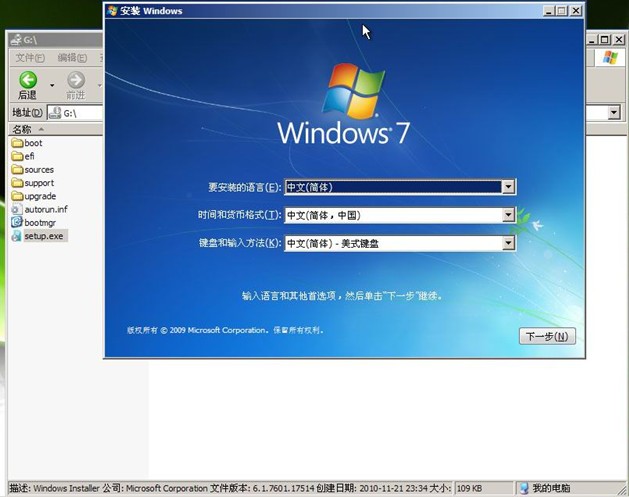629x497 pixels.
Task: Maximize the G:\ Explorer window
Action: [x=605, y=39]
